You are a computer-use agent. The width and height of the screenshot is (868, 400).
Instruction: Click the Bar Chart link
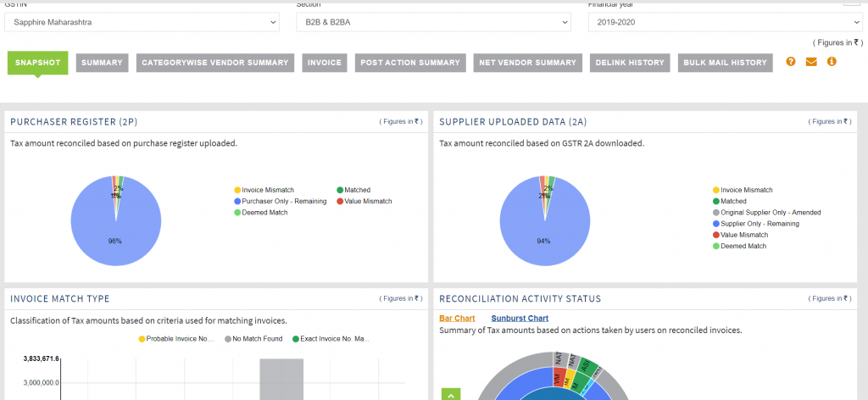click(457, 318)
